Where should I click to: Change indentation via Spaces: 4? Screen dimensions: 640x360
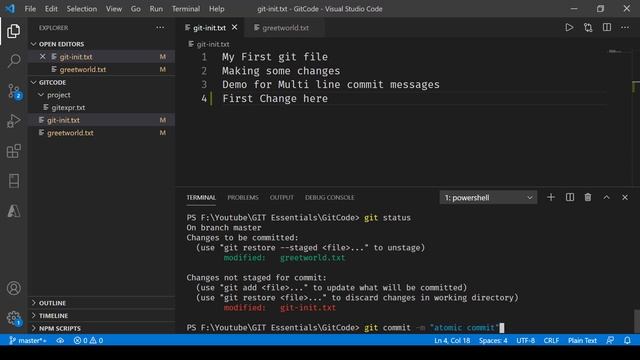(493, 340)
